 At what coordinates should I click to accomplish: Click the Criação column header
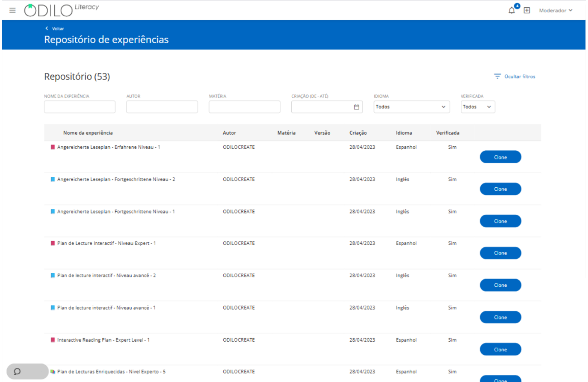[358, 133]
